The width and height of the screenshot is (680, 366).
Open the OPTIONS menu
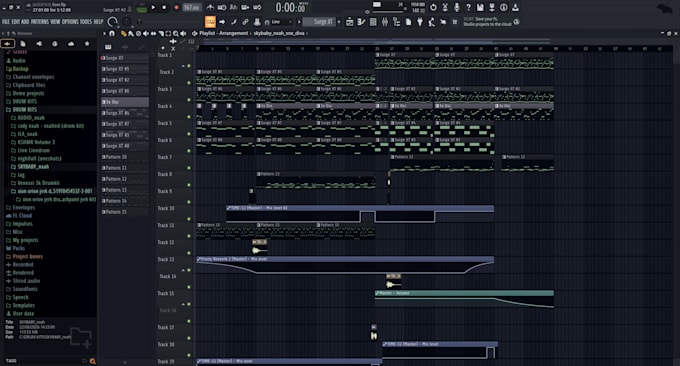tap(70, 22)
